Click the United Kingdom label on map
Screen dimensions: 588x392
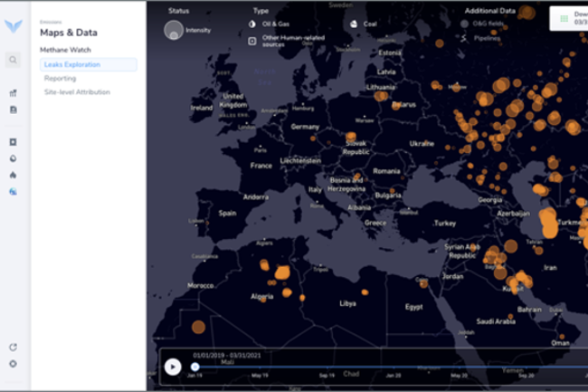click(x=233, y=100)
